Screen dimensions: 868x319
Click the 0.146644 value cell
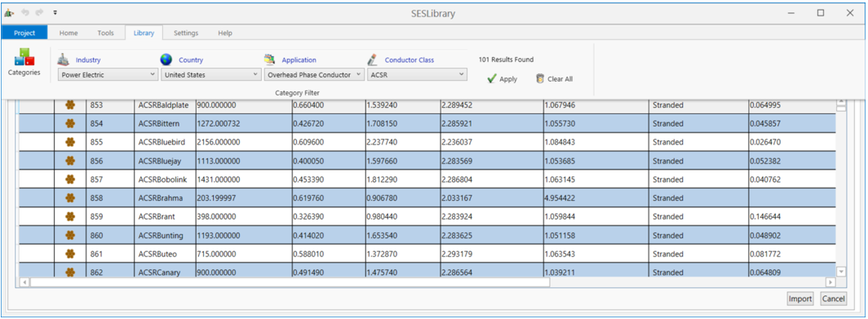point(792,216)
